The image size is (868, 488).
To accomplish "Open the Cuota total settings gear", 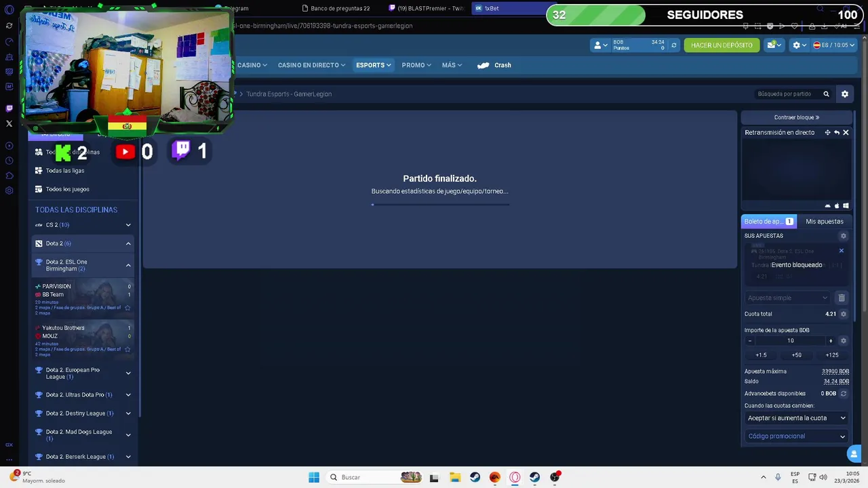I will click(x=844, y=314).
